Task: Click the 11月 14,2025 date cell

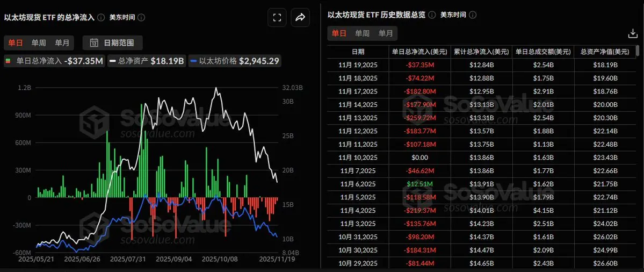Action: [358, 105]
